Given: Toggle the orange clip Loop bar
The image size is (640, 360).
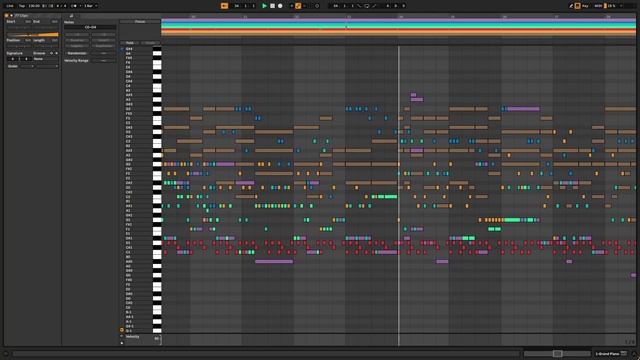Looking at the screenshot, I should click(x=33, y=35).
